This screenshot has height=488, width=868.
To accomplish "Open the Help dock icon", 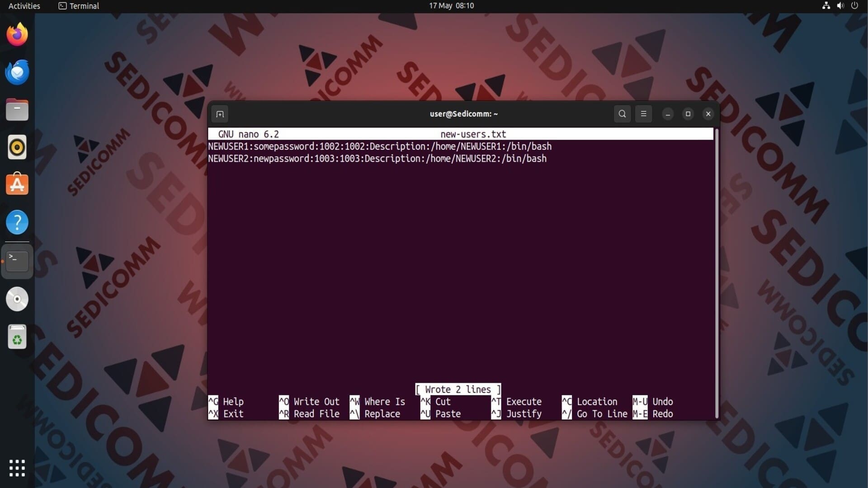I will tap(17, 222).
